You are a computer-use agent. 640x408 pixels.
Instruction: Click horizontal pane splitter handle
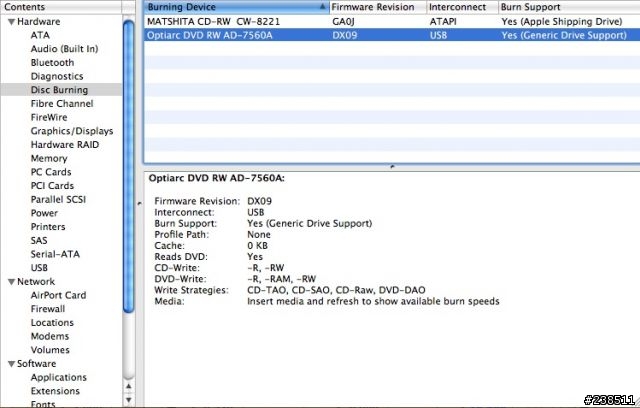click(x=392, y=166)
